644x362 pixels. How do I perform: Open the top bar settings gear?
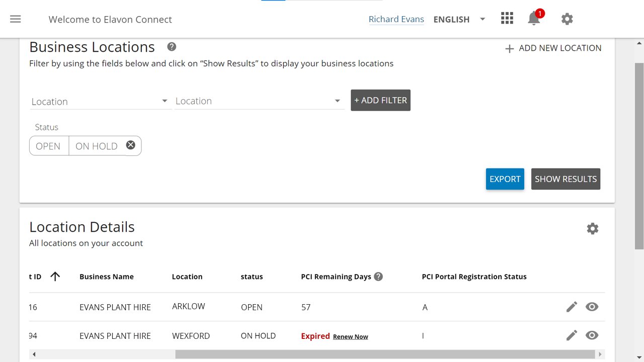coord(567,19)
